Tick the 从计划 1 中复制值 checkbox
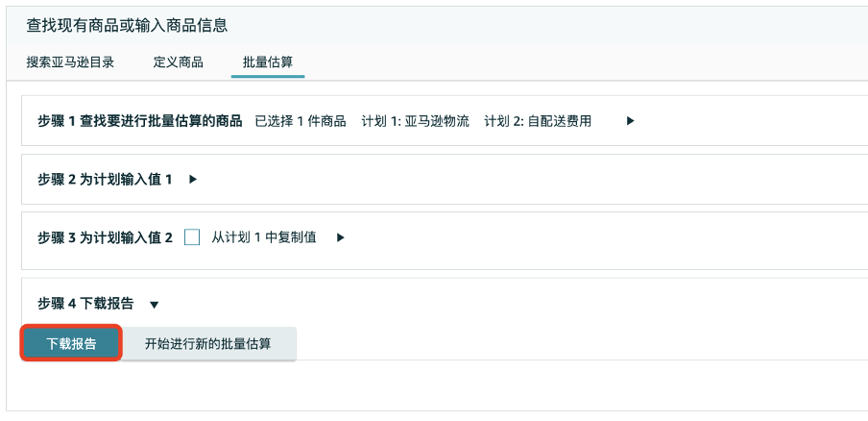 click(192, 237)
